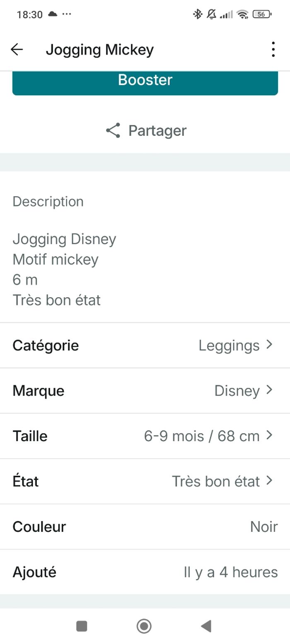Open the three-dot overflow menu
290x644 pixels.
click(x=273, y=50)
